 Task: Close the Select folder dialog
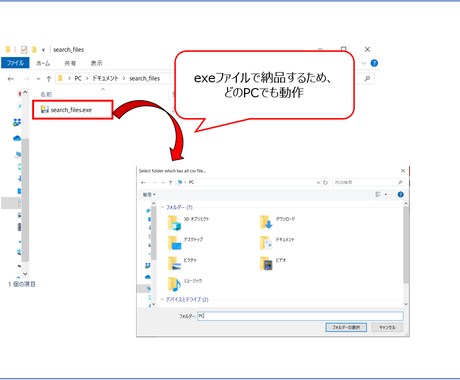click(x=403, y=171)
